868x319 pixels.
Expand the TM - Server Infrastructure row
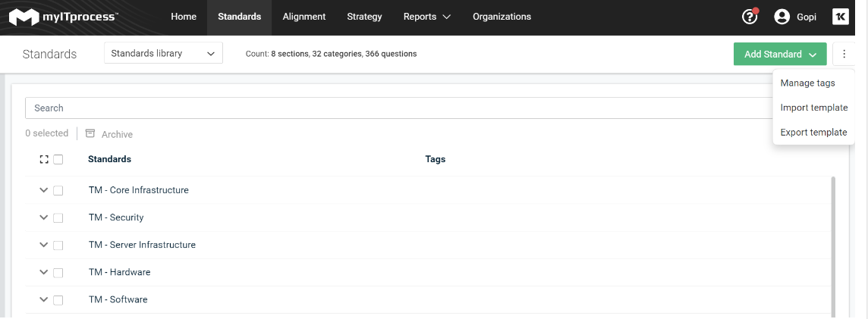pyautogui.click(x=44, y=245)
